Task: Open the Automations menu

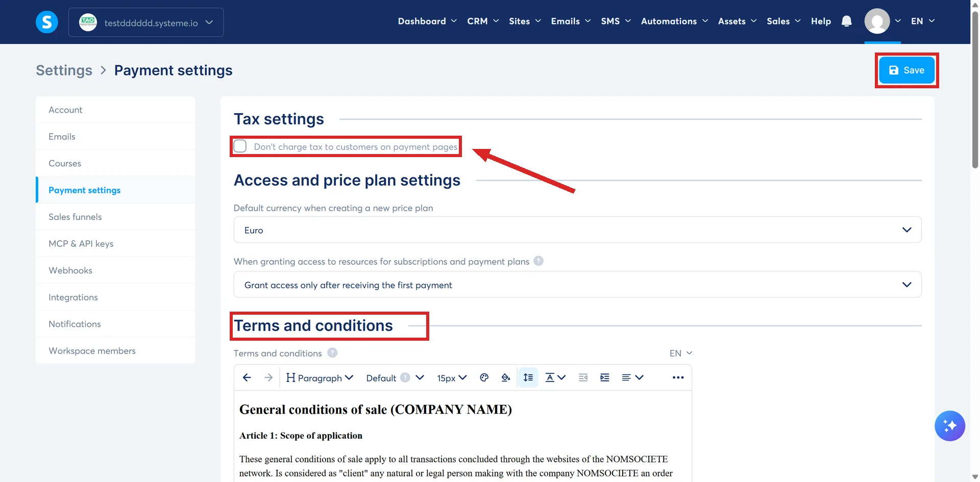Action: [674, 21]
